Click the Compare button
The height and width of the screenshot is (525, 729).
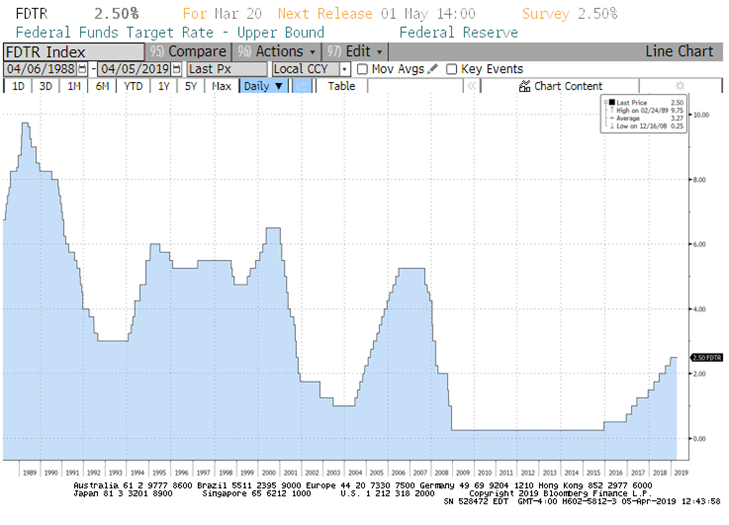click(196, 51)
